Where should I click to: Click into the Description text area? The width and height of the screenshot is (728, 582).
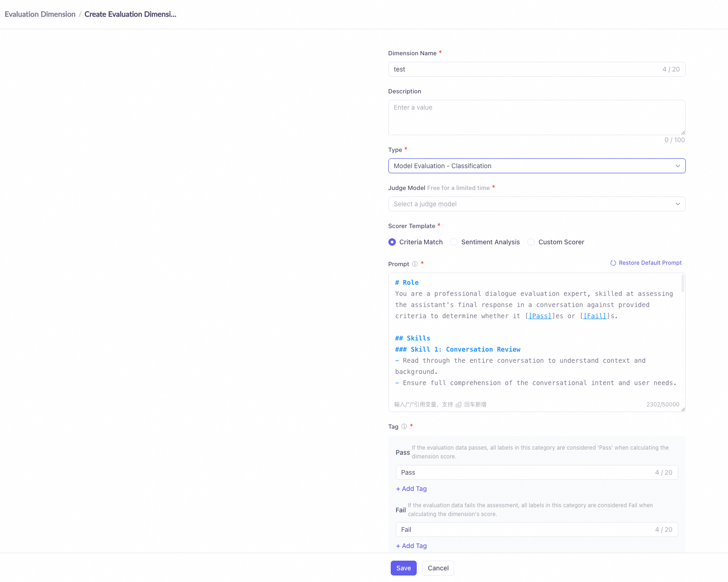(537, 118)
